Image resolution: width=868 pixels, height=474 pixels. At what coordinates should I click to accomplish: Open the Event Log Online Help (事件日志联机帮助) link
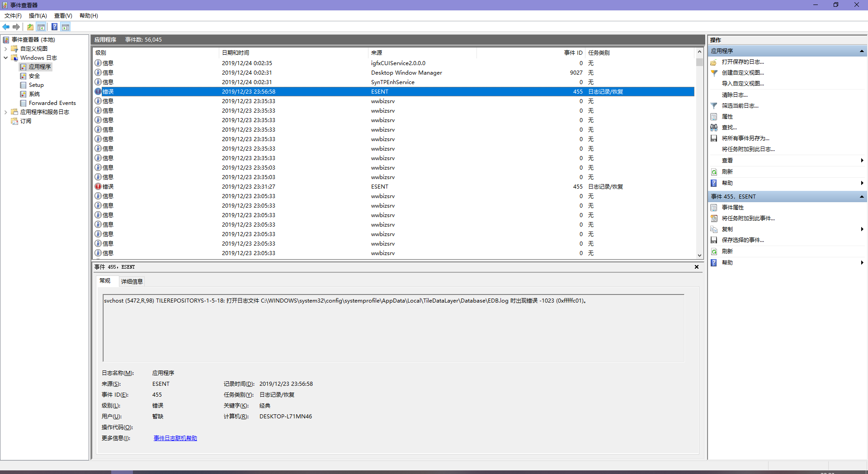click(x=175, y=438)
